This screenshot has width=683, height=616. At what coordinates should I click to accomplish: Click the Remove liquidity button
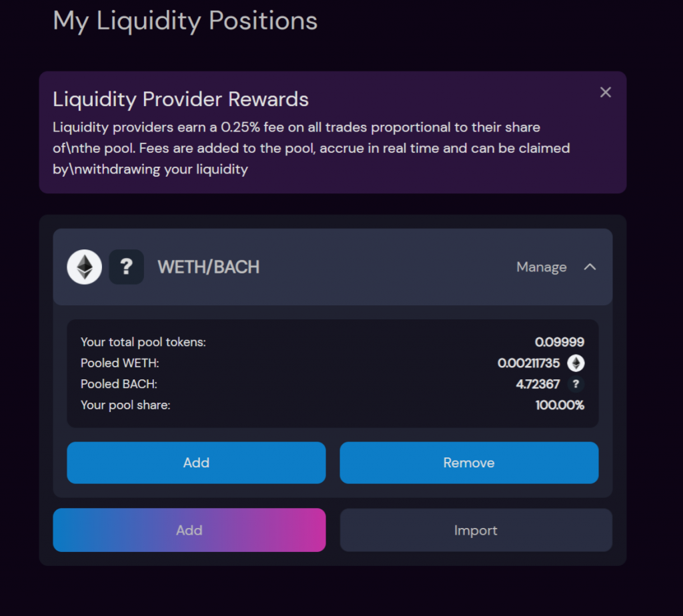469,463
